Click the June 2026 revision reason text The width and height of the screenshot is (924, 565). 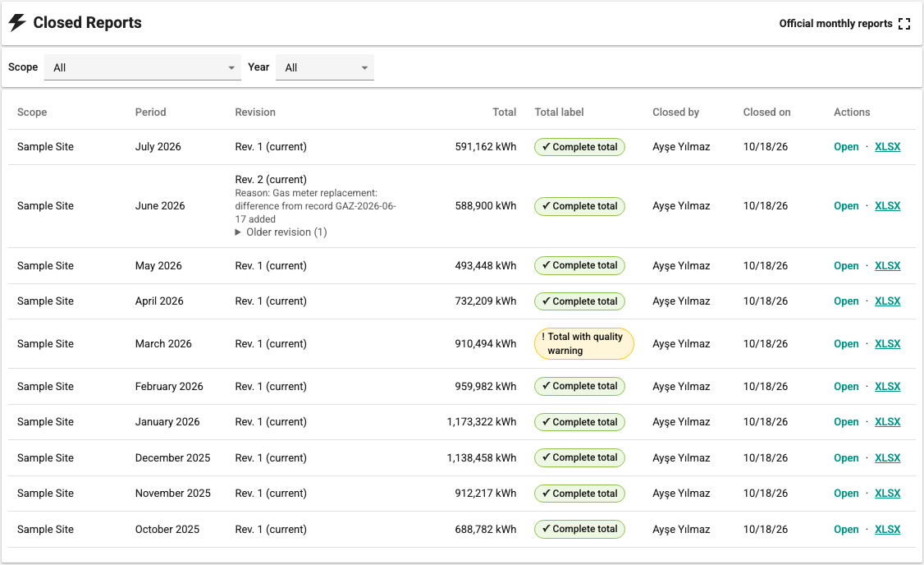pyautogui.click(x=315, y=206)
